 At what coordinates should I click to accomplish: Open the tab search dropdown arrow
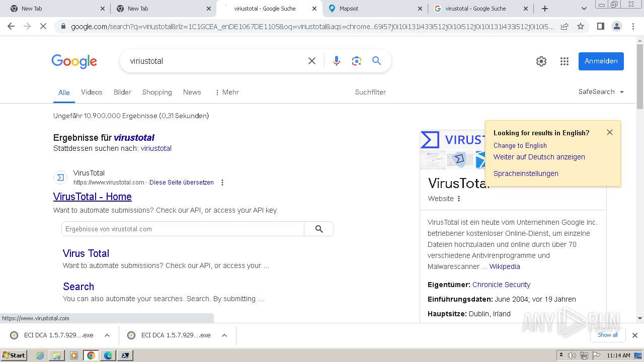[584, 9]
